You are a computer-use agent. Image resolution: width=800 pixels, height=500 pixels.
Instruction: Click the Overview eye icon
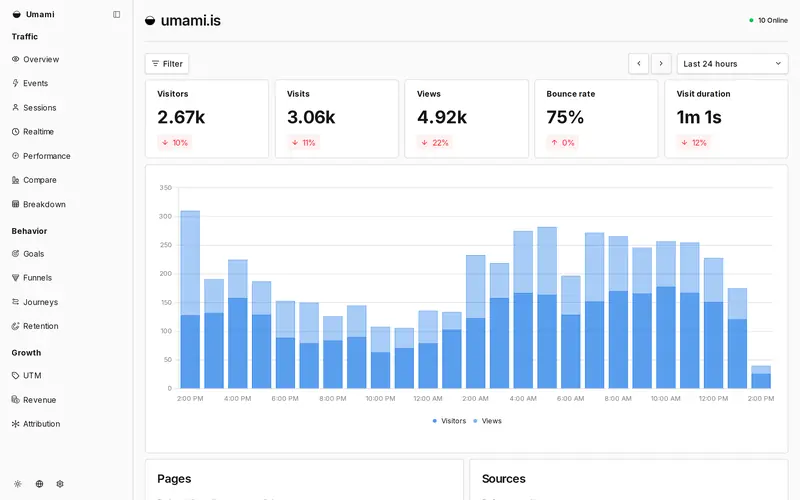pos(15,59)
